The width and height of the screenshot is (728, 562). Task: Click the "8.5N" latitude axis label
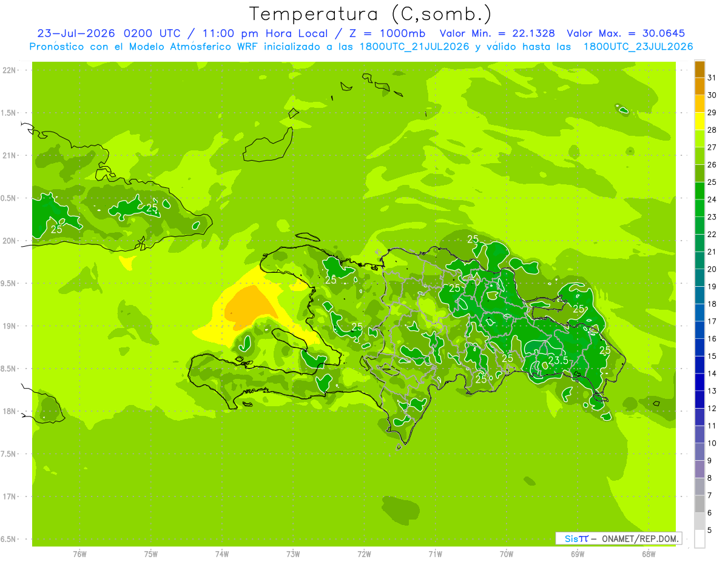[x=9, y=369]
